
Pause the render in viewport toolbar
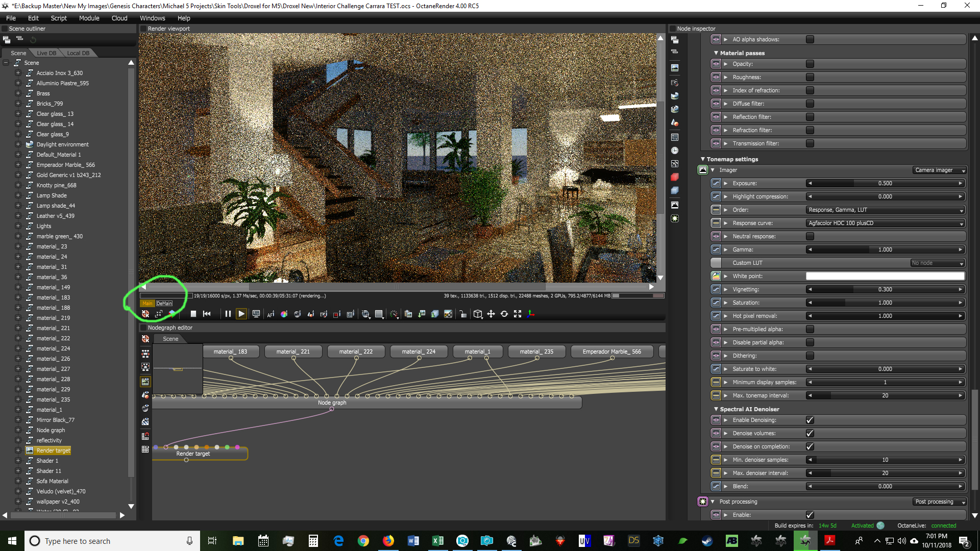[228, 314]
